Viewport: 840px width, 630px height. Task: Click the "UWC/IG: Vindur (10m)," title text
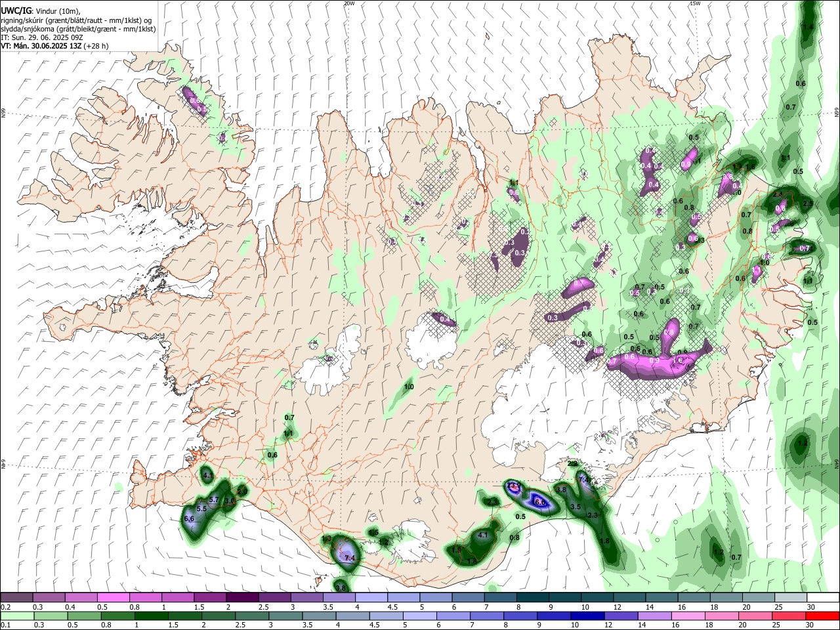(42, 11)
